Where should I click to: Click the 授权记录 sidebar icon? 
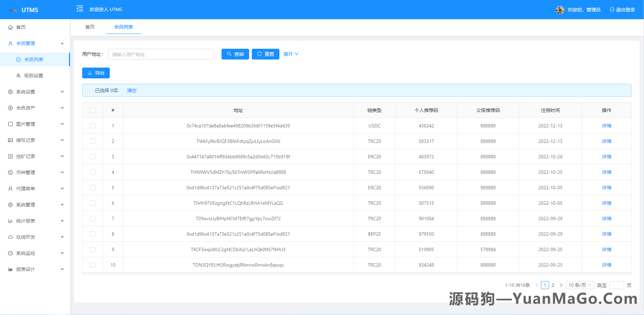[x=10, y=140]
